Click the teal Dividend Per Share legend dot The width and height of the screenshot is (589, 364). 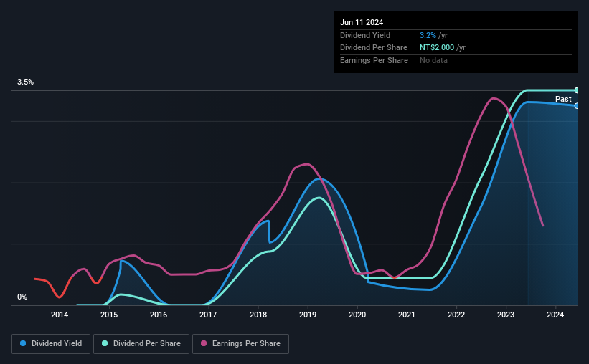coord(105,343)
